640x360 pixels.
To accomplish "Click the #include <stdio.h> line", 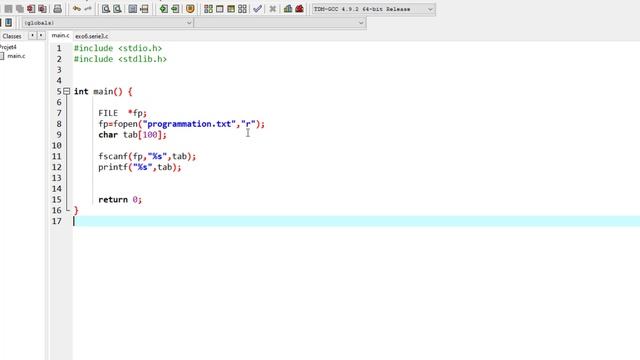I will tap(118, 48).
